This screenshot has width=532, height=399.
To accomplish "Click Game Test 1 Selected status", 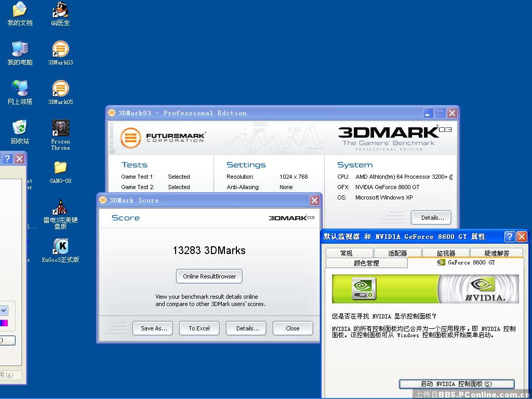I will (x=179, y=177).
